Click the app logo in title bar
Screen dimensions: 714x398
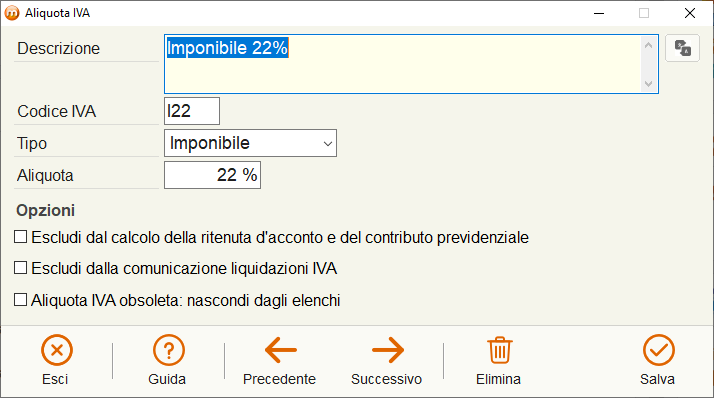pyautogui.click(x=12, y=13)
